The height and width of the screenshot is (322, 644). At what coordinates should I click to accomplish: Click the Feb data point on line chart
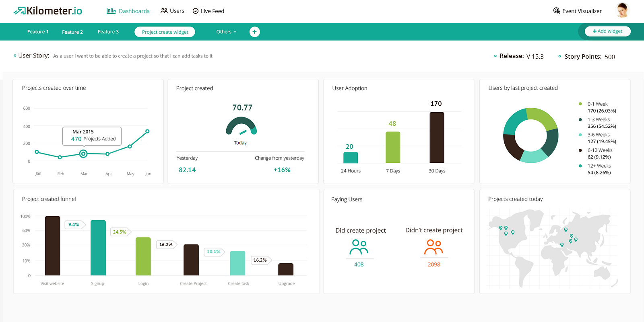coord(60,157)
